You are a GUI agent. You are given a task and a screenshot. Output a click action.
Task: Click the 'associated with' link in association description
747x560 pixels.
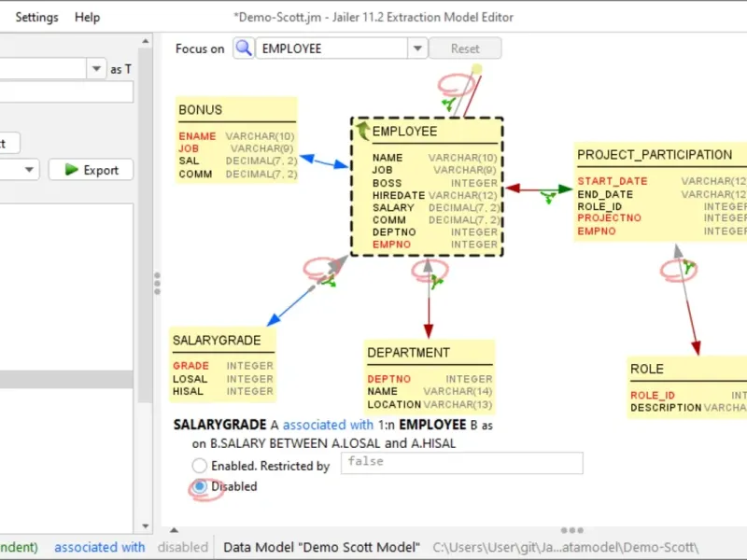[x=328, y=425]
